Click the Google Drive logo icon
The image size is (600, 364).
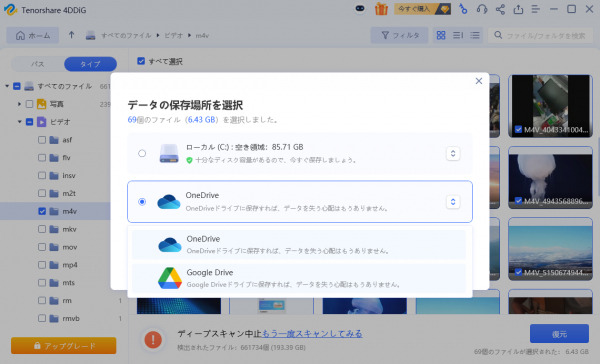tap(170, 278)
